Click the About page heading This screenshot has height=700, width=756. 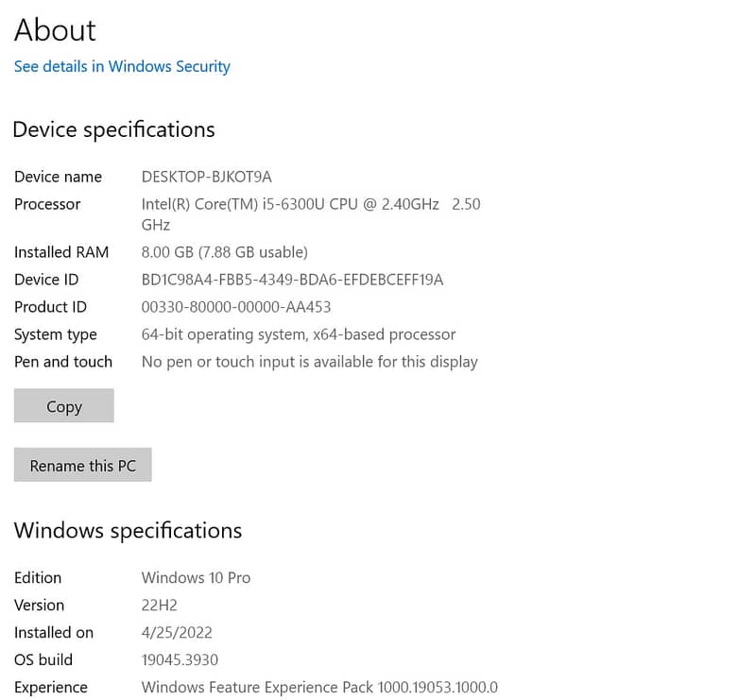55,30
